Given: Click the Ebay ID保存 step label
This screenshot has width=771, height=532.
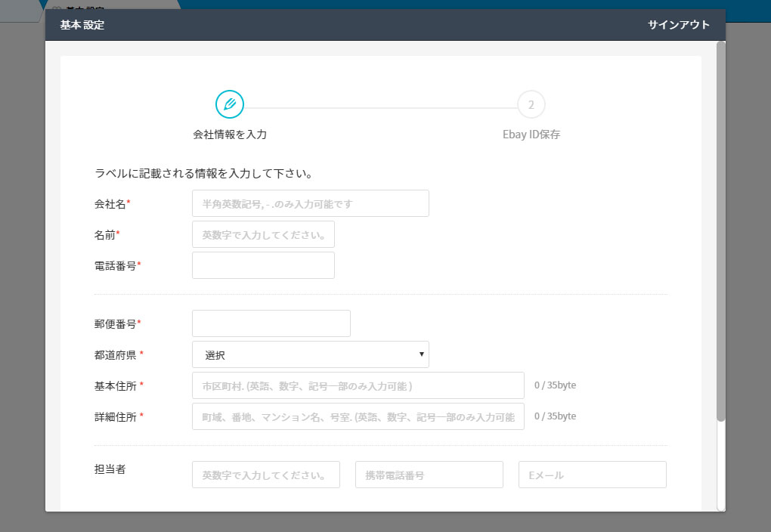Looking at the screenshot, I should pyautogui.click(x=531, y=135).
